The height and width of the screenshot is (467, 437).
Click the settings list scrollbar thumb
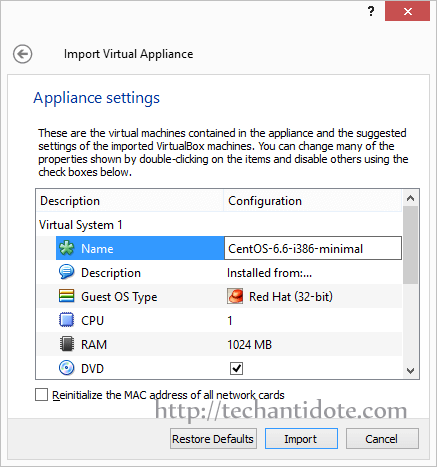point(410,245)
